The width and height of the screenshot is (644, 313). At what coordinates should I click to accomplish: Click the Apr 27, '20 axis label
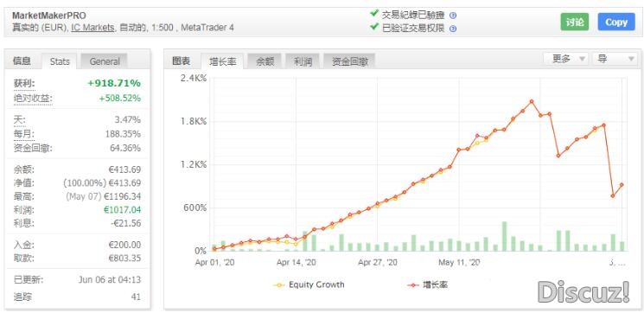378,263
